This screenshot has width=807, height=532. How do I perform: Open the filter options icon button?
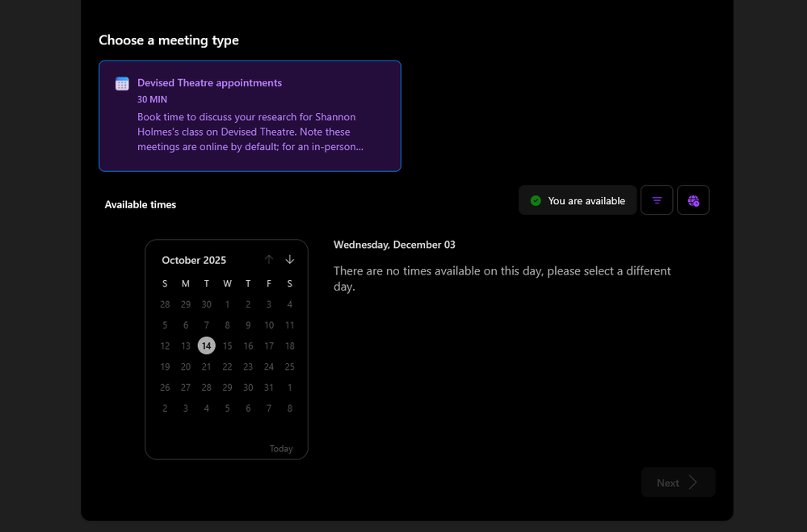[x=657, y=200]
